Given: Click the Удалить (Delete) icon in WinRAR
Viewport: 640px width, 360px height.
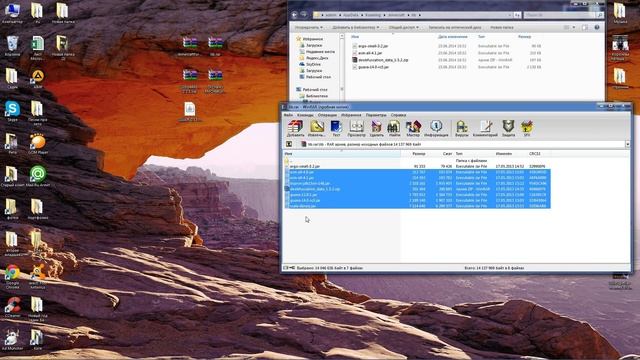Looking at the screenshot, I should pyautogui.click(x=376, y=129).
